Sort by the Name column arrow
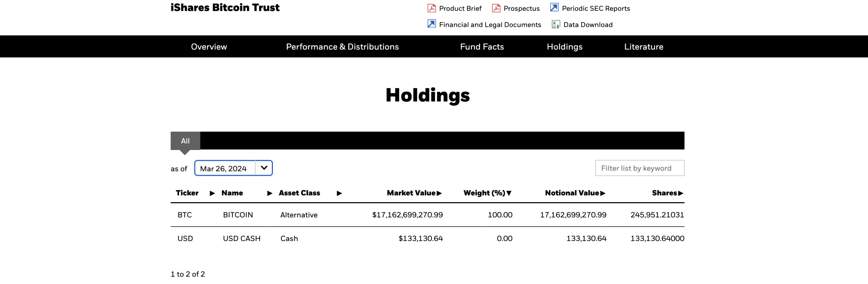The image size is (868, 284). pos(270,193)
